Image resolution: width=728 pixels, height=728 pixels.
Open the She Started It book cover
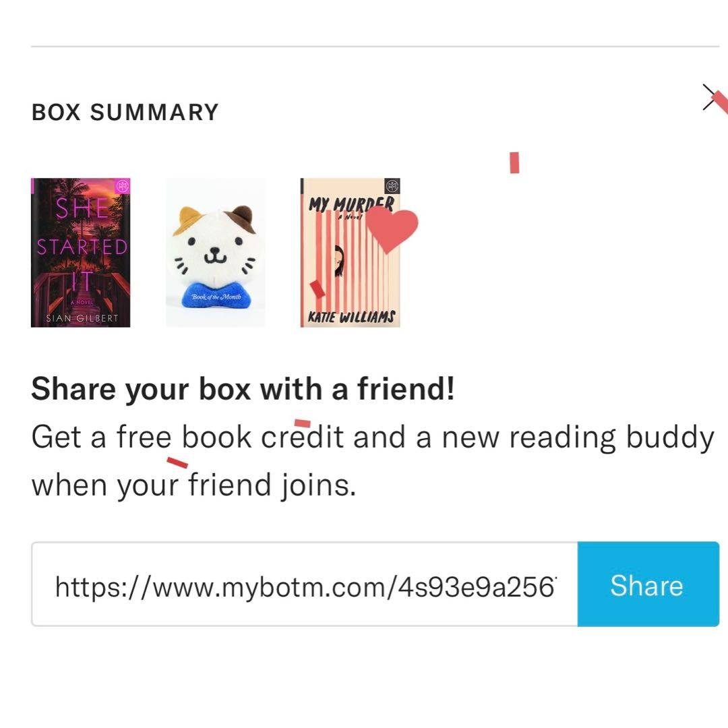(x=80, y=253)
